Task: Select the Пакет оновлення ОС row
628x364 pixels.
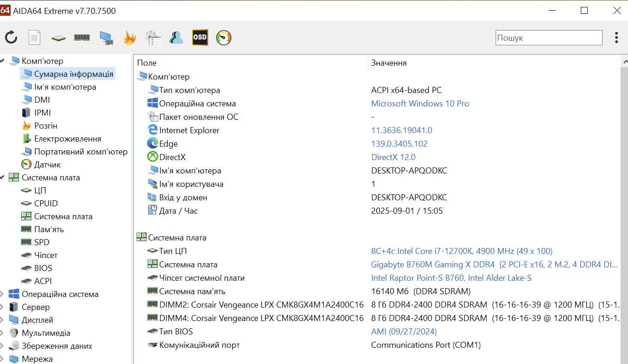Action: pos(377,117)
